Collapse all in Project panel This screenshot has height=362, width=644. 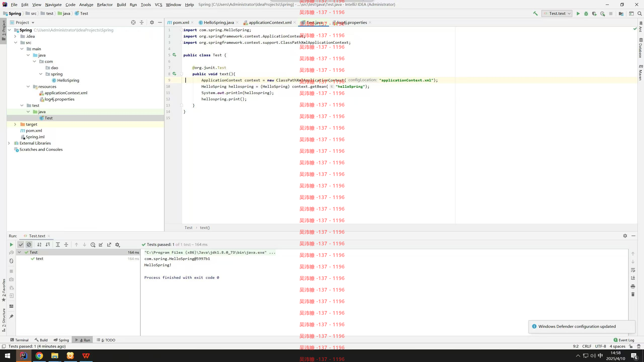point(142,22)
